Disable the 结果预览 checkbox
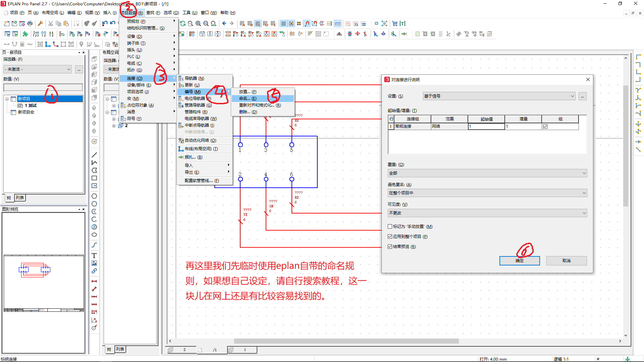 [389, 246]
